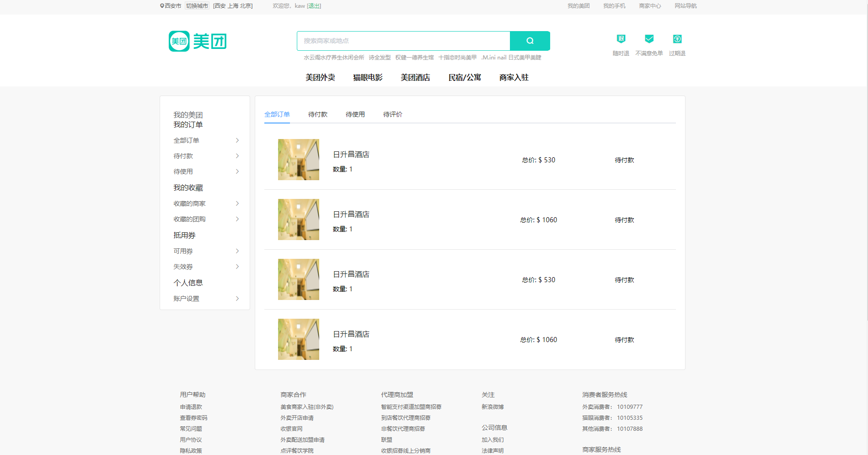The width and height of the screenshot is (868, 455).
Task: Click the second order's hotel thumbnail, total $1060
Action: click(x=299, y=219)
